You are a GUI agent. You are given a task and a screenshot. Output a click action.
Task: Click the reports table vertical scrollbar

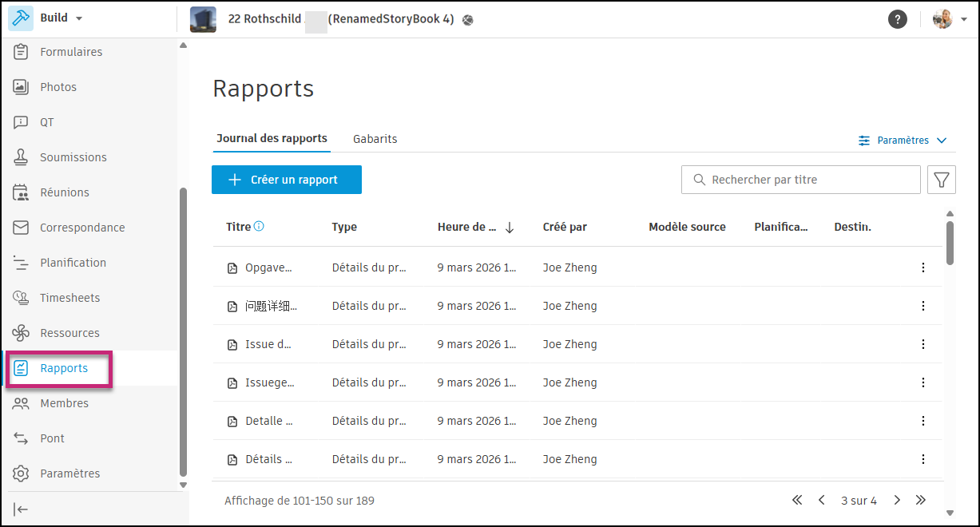pos(950,242)
